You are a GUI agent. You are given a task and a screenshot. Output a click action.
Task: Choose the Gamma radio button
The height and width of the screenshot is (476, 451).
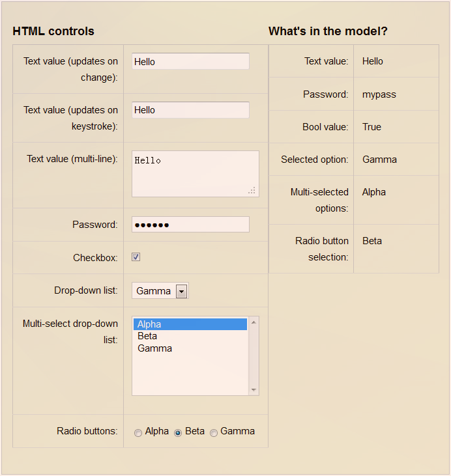pos(214,432)
